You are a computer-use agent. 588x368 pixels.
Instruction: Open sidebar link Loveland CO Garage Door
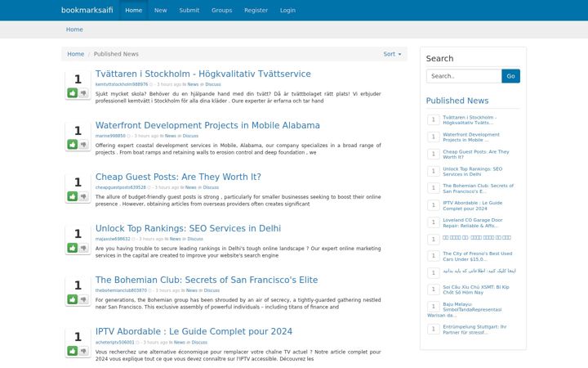coord(473,222)
